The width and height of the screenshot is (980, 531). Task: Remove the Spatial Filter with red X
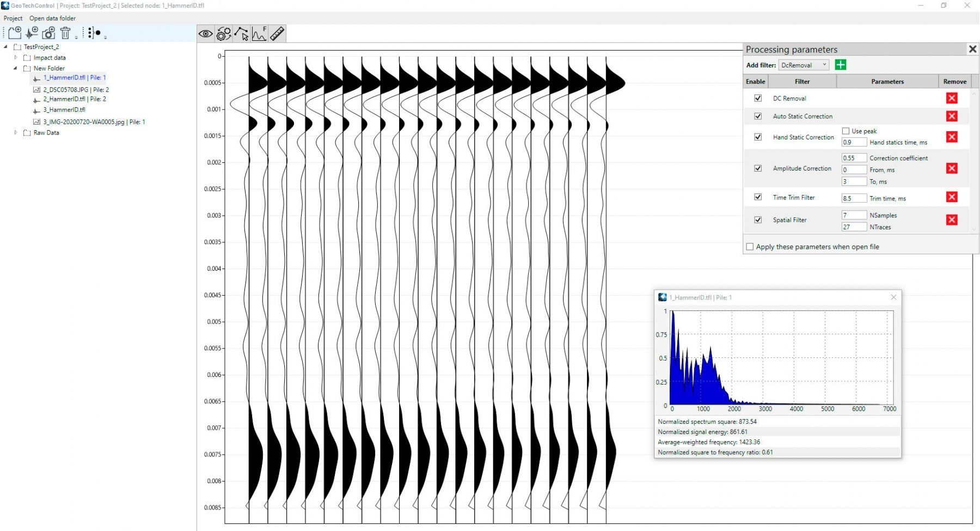pyautogui.click(x=952, y=220)
